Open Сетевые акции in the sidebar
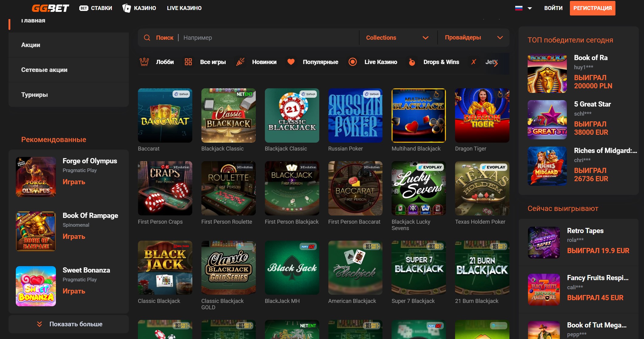Screen dimensions: 644x339 [x=69, y=70]
